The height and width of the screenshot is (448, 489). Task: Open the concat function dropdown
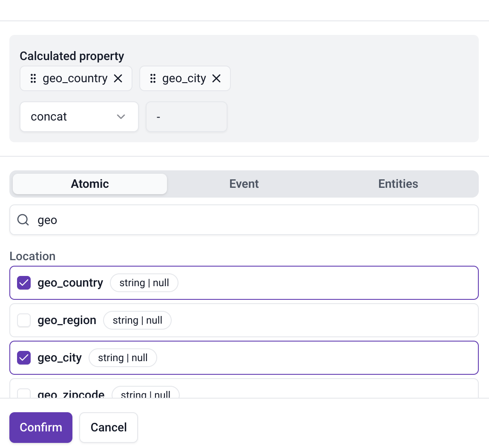point(79,117)
